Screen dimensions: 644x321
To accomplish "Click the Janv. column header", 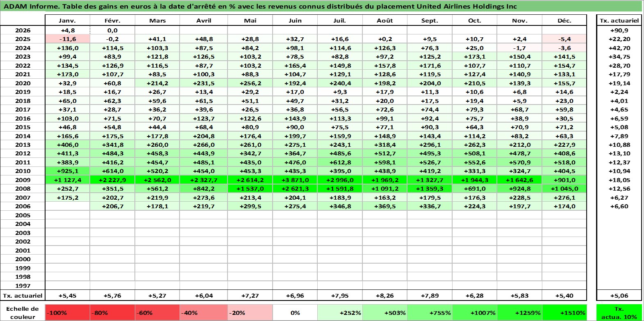I will click(x=67, y=20).
